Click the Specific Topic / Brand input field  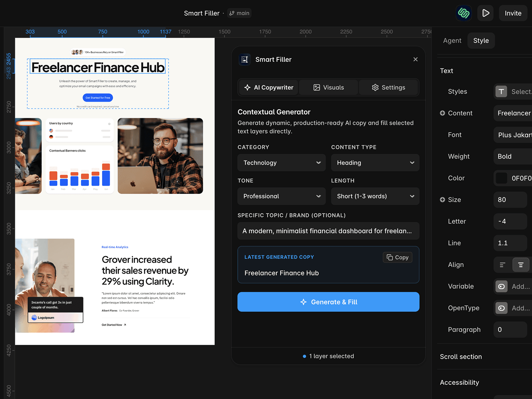pyautogui.click(x=328, y=231)
